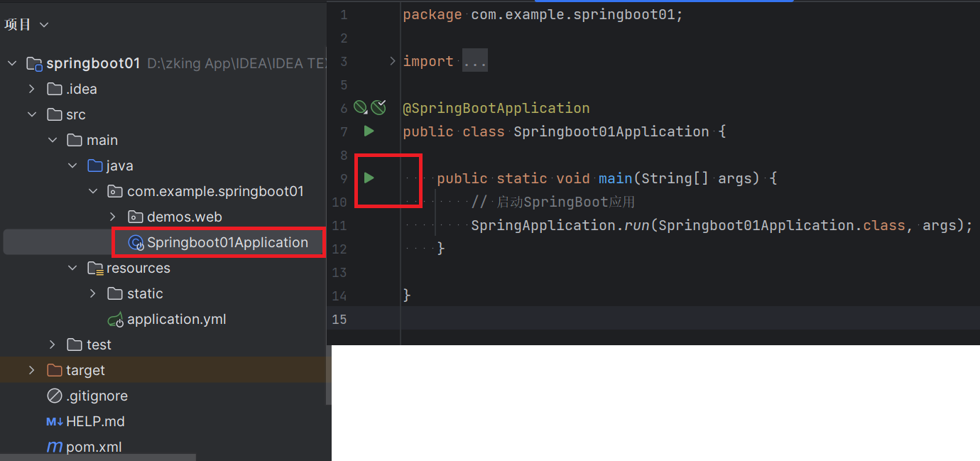
Task: Click the Markdown icon beside HELP.md
Action: click(54, 421)
